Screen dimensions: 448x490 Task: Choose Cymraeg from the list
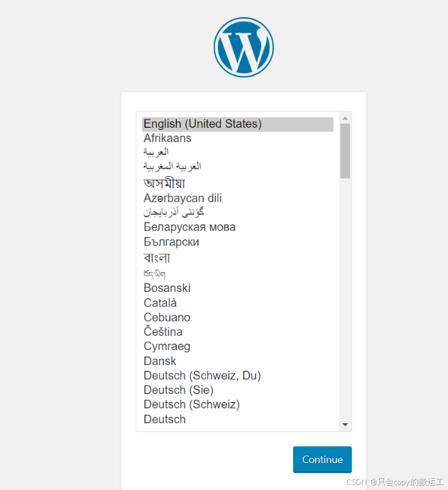[237, 347]
